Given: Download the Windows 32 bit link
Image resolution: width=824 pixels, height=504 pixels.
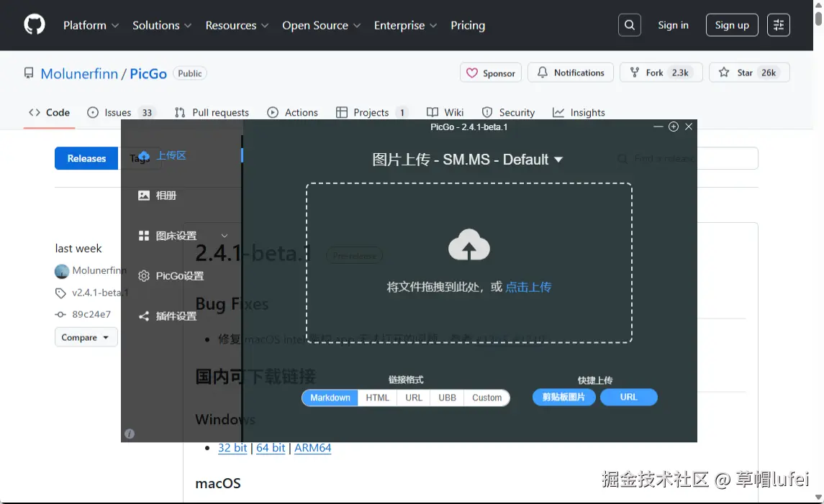Looking at the screenshot, I should tap(232, 448).
